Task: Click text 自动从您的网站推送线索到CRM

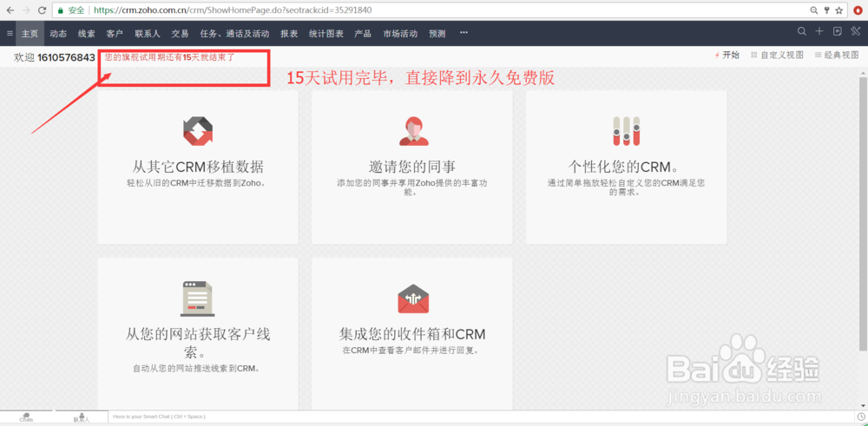Action: pyautogui.click(x=196, y=368)
